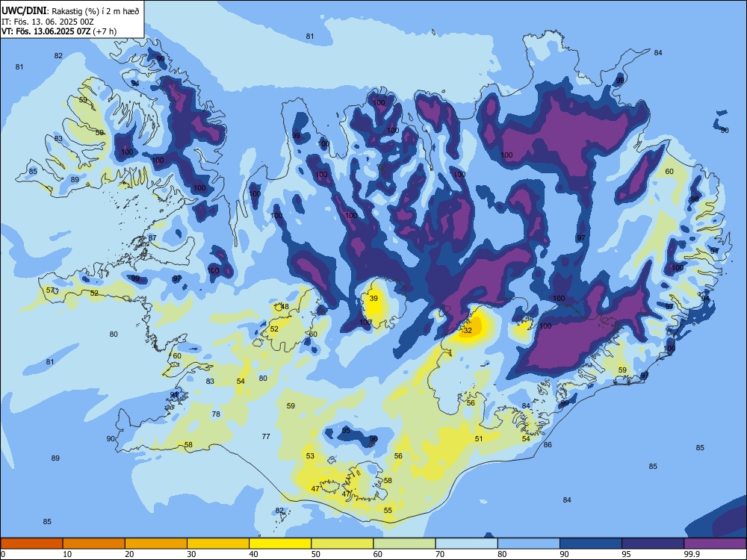Screen dimensions: 747x560
Task: Click the purple 99.9+ legend color segment
Action: (715, 544)
